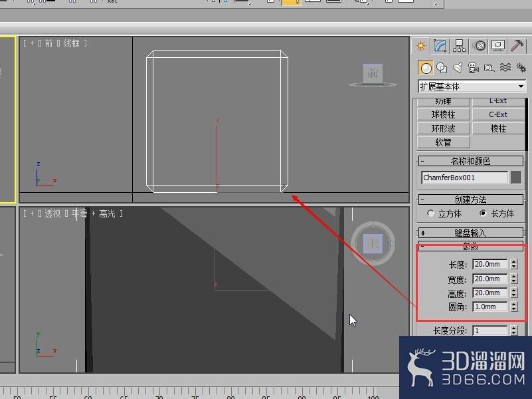Select the 立方体 radio button
The height and width of the screenshot is (399, 532).
pos(430,213)
